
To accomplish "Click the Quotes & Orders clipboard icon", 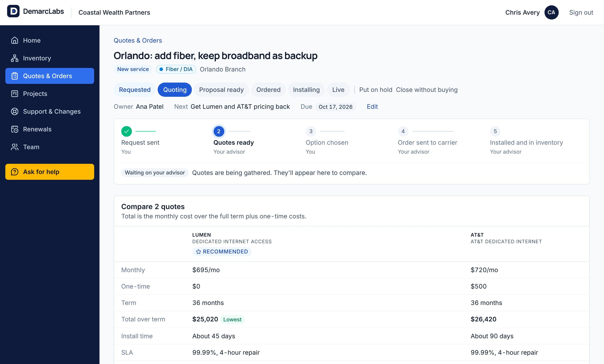I will pyautogui.click(x=15, y=76).
